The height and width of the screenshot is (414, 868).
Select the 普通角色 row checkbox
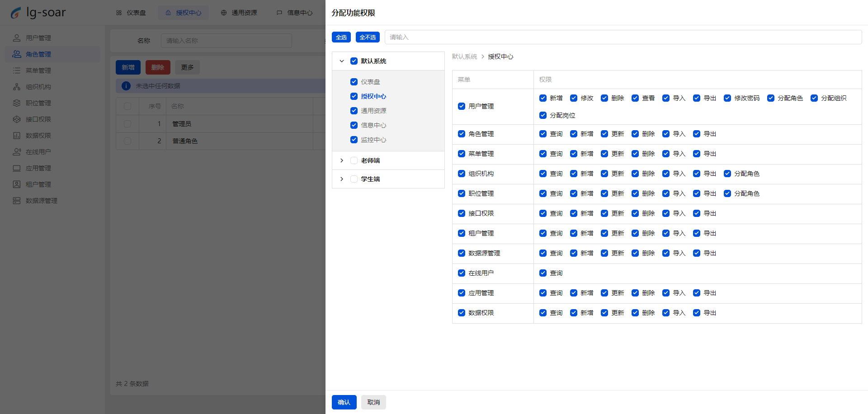pyautogui.click(x=127, y=141)
